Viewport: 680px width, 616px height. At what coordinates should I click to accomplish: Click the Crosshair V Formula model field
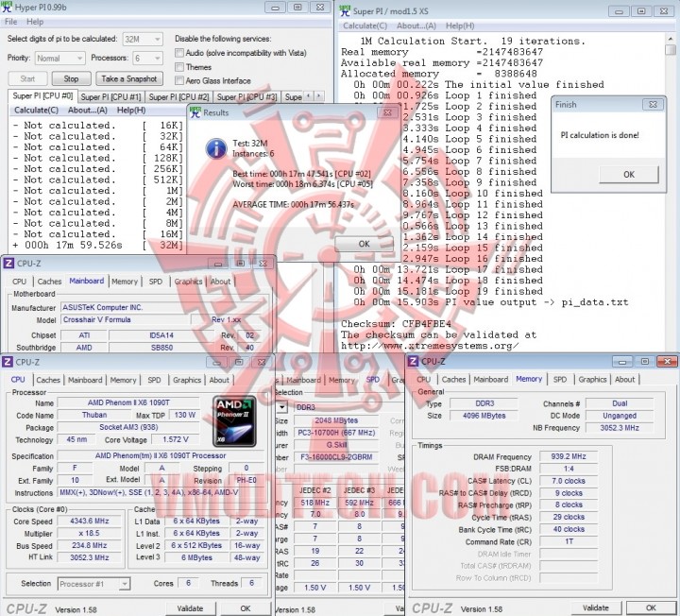point(125,319)
